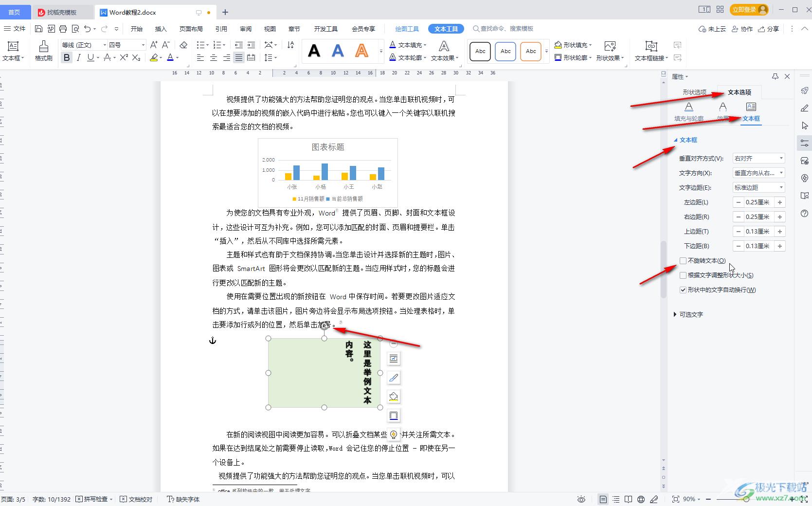Click 文档校对 in status bar
This screenshot has width=812, height=506.
[136, 499]
